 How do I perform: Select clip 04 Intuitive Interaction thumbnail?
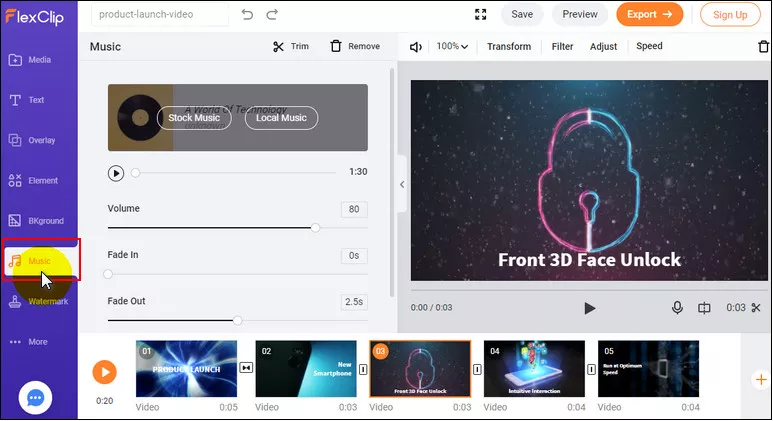coord(534,369)
